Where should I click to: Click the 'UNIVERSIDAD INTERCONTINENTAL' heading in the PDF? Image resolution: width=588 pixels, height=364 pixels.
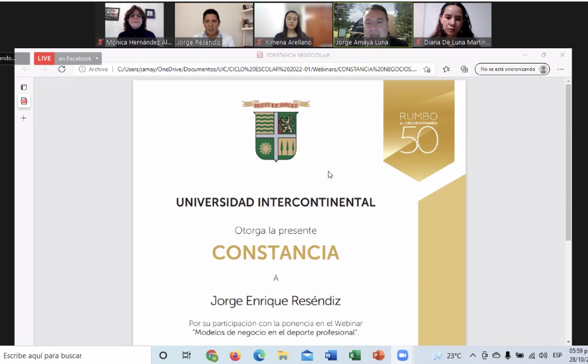[x=276, y=202]
